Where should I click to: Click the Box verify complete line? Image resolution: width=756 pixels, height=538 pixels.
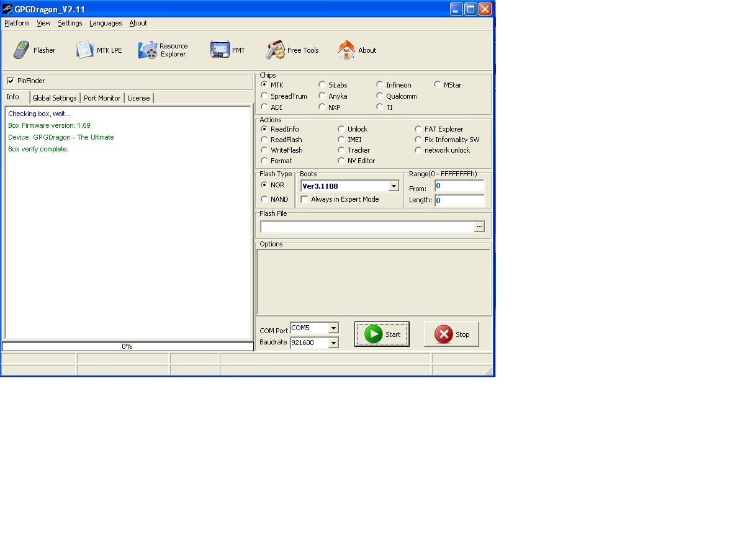click(x=38, y=149)
